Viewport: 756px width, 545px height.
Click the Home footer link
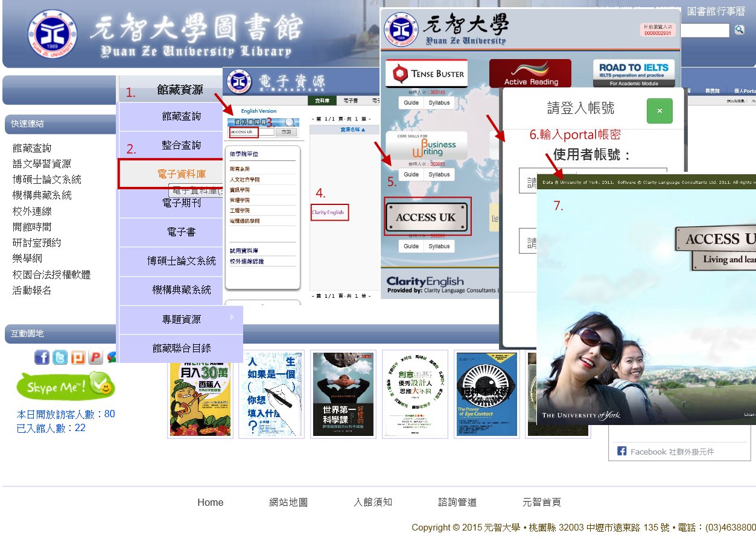pos(211,502)
